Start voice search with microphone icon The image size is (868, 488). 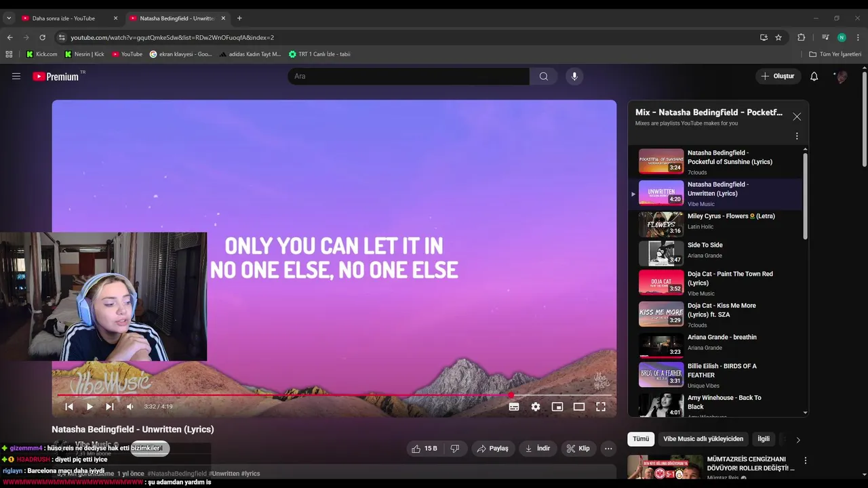click(574, 77)
